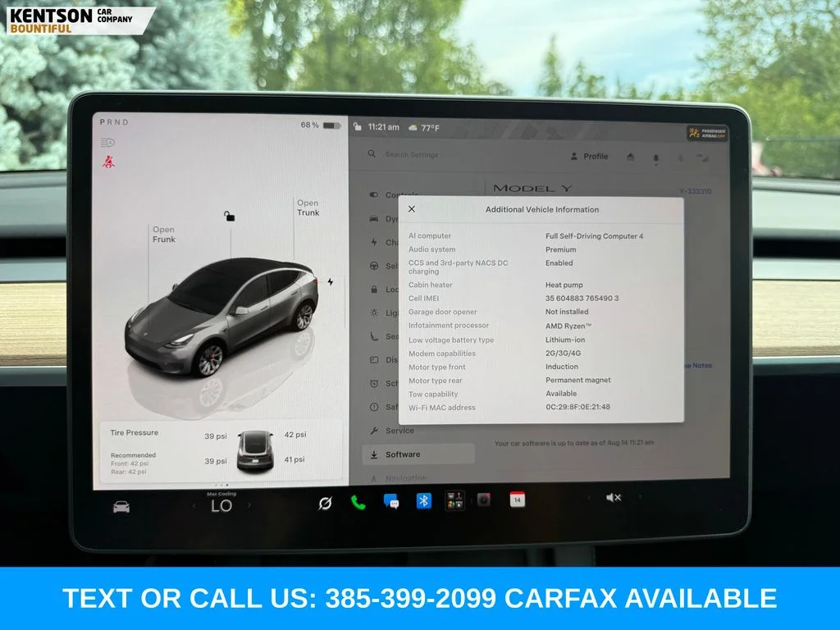This screenshot has height=630, width=840.
Task: Tap Open Trunk
Action: tap(308, 208)
